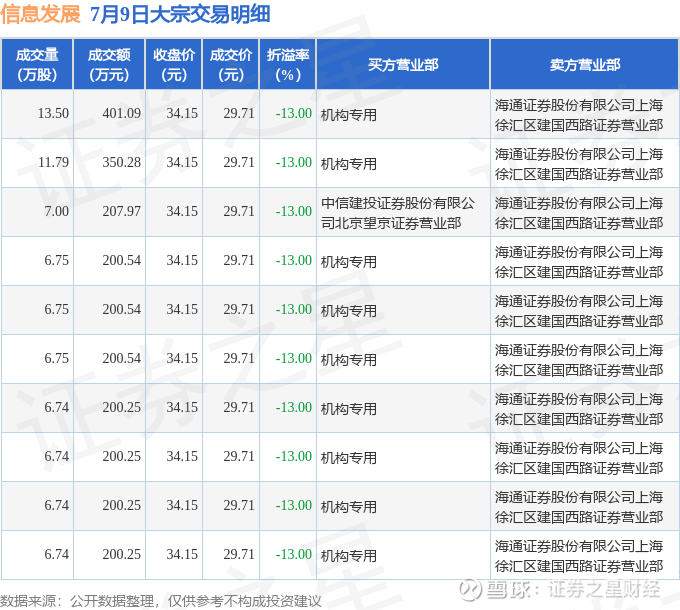Select the 买方营业部 column header

click(x=403, y=64)
